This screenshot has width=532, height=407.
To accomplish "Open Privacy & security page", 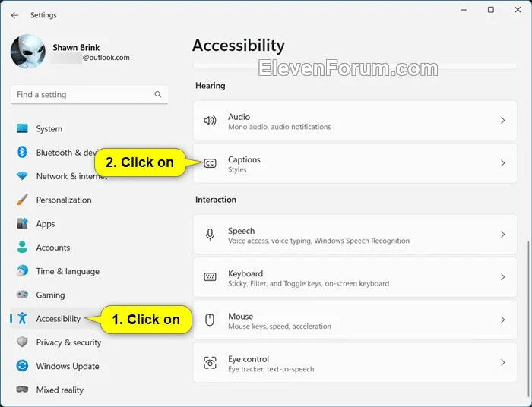I will 68,342.
